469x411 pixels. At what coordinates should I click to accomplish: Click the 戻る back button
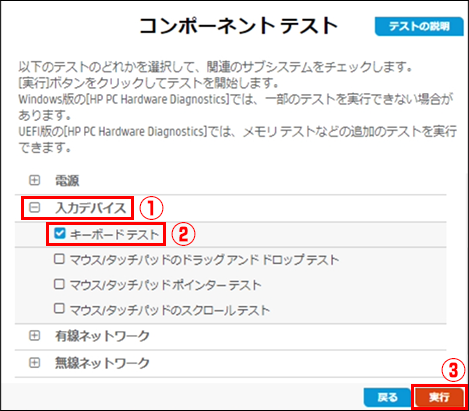387,397
